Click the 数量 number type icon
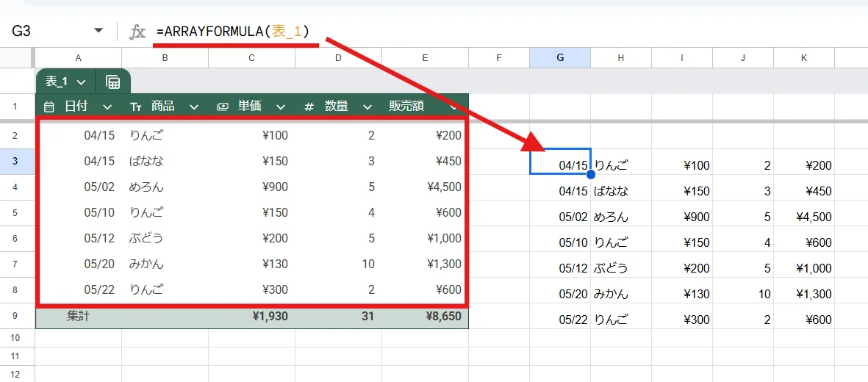 click(309, 107)
